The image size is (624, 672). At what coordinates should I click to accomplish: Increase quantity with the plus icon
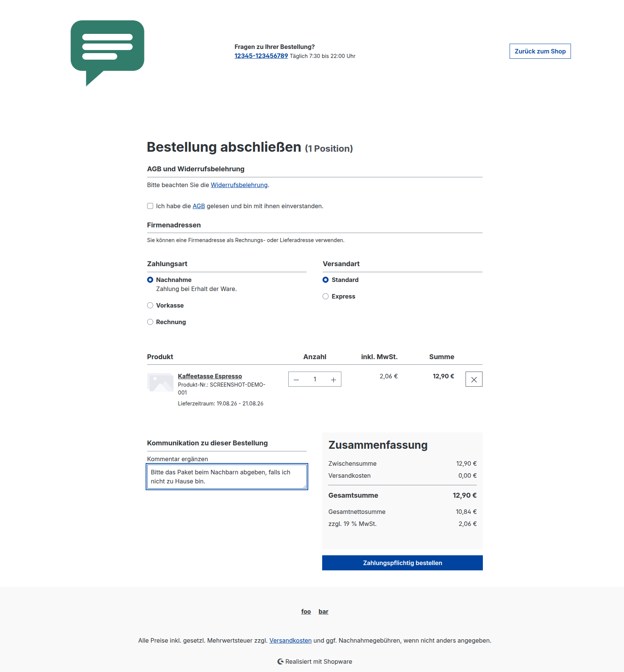coord(333,379)
